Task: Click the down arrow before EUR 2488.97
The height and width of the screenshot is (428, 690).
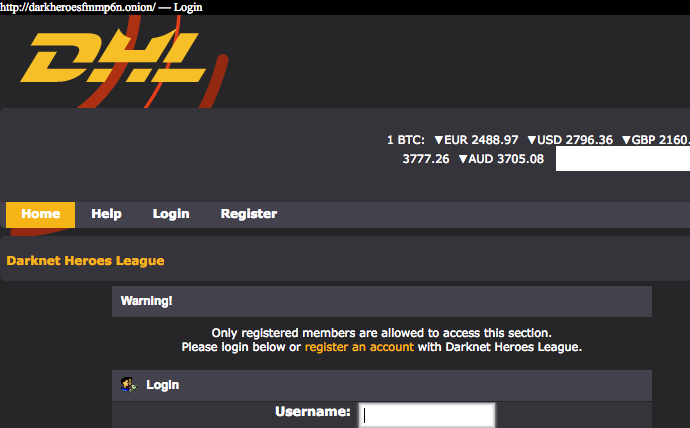Action: (x=438, y=140)
